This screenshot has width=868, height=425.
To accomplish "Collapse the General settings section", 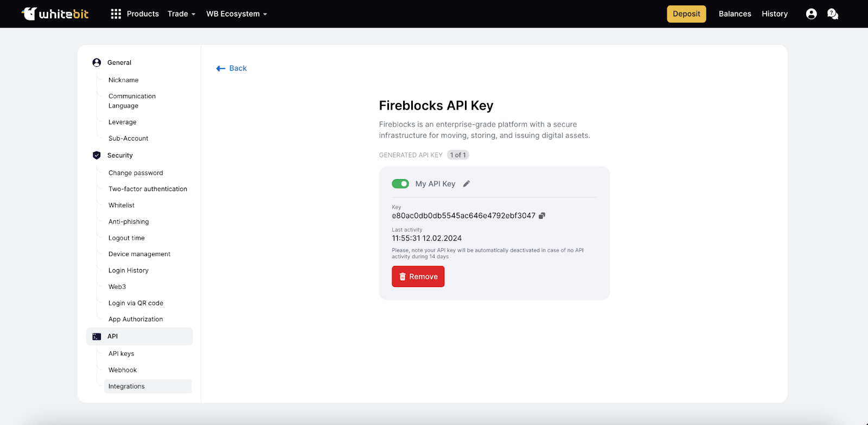I will coord(119,62).
